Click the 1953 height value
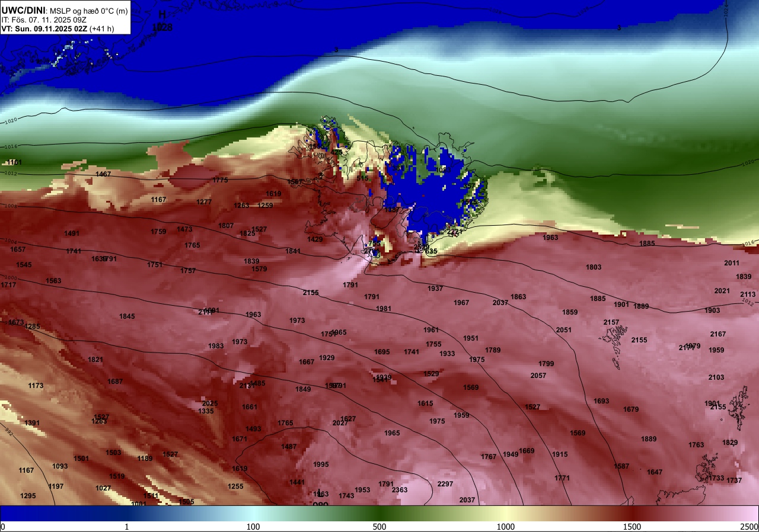This screenshot has width=759, height=532. 362,490
